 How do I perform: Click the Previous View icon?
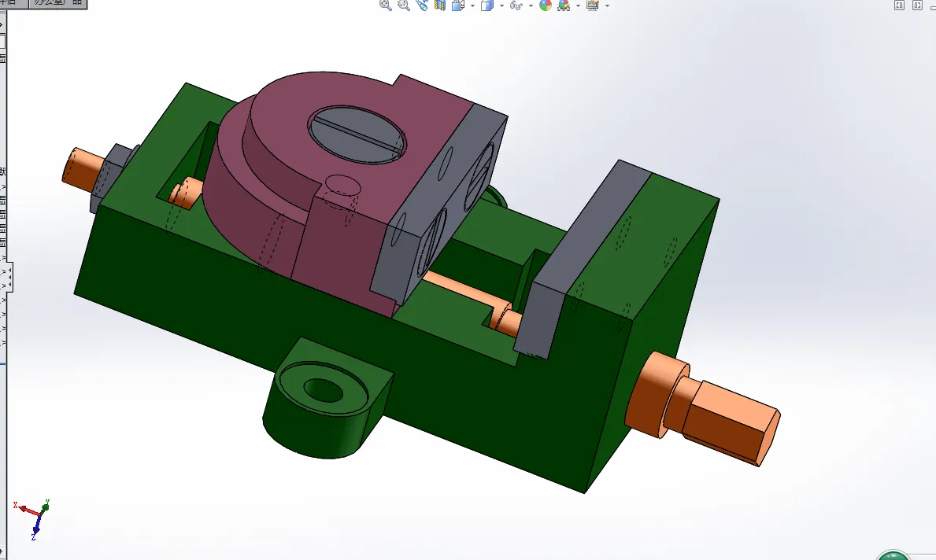tap(422, 6)
